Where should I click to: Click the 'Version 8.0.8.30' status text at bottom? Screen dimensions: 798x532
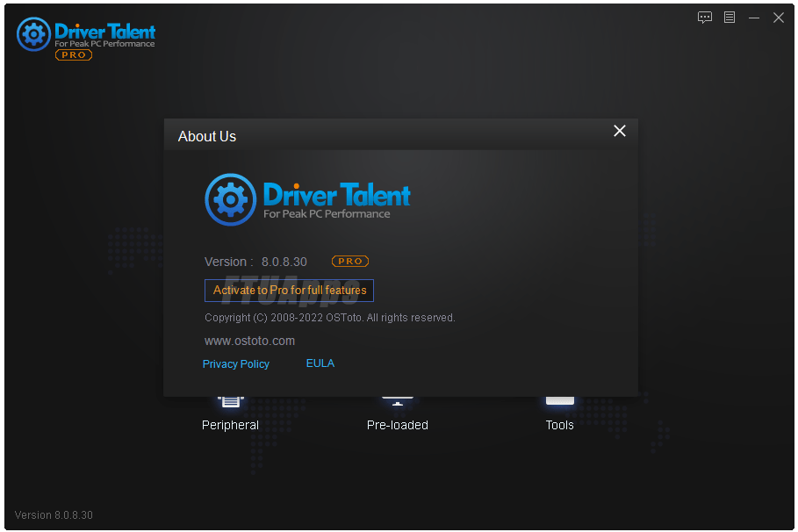click(x=54, y=515)
